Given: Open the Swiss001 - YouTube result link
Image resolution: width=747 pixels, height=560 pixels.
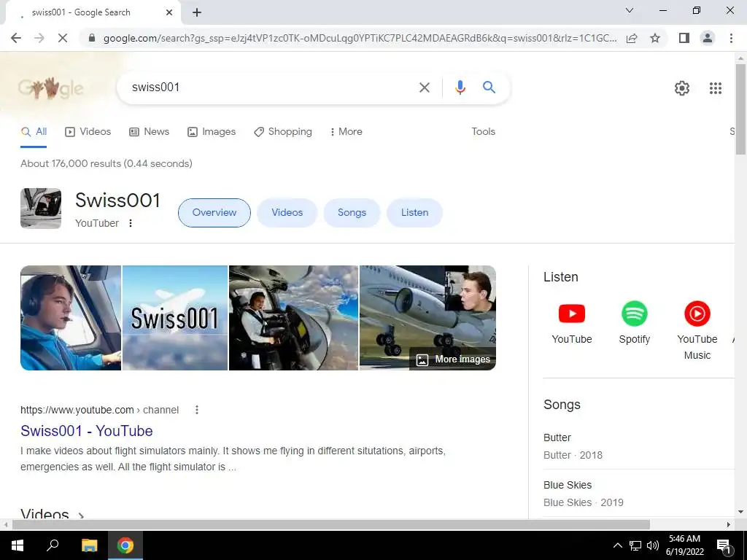Looking at the screenshot, I should tap(87, 431).
